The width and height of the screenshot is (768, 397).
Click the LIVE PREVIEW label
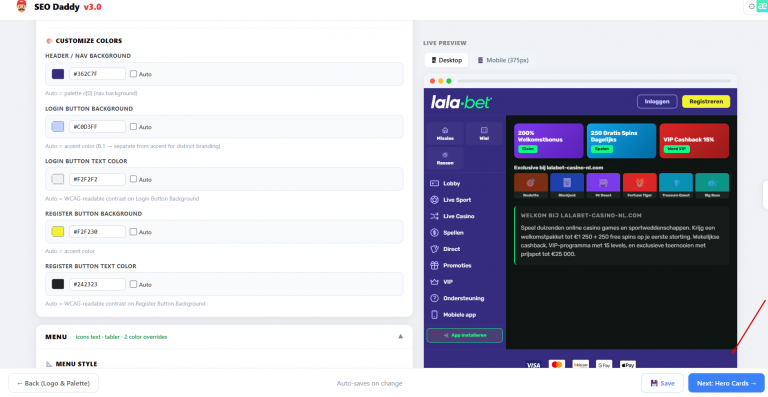pyautogui.click(x=445, y=43)
